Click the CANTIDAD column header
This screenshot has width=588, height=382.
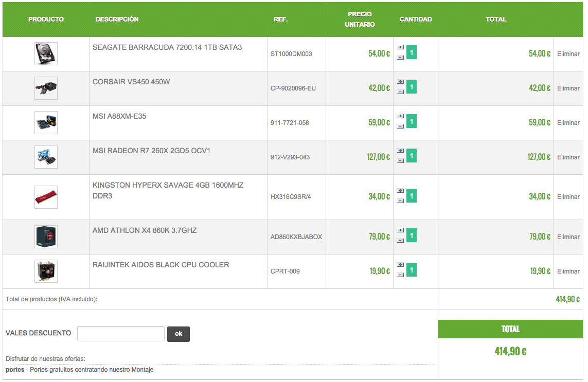click(416, 19)
